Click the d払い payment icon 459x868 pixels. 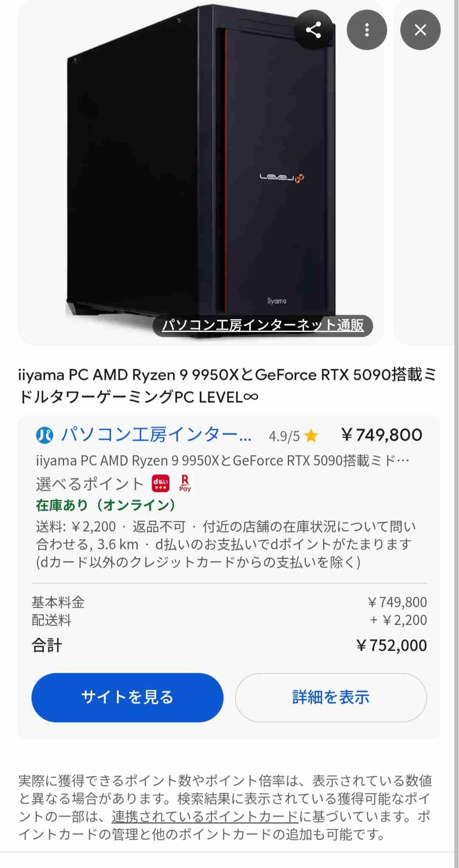click(161, 484)
